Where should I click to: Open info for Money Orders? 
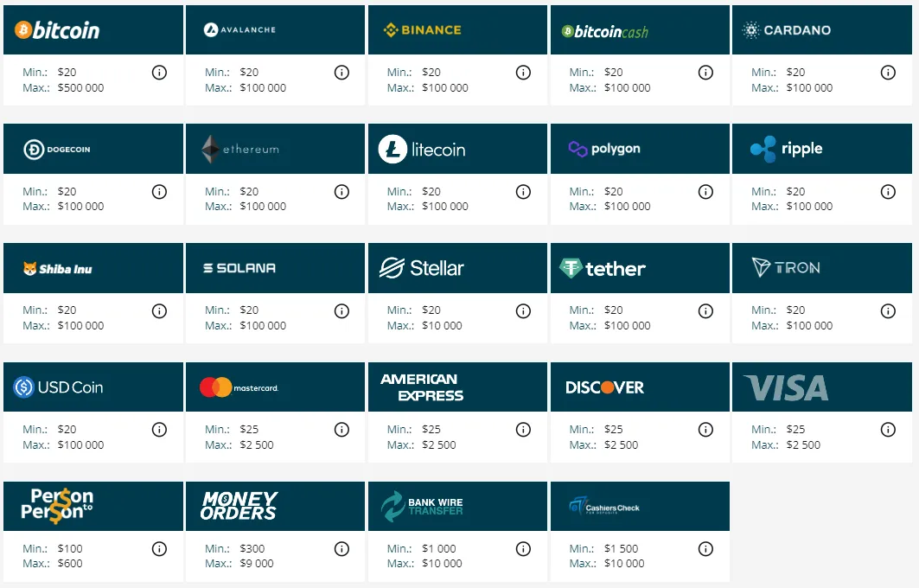pos(341,548)
